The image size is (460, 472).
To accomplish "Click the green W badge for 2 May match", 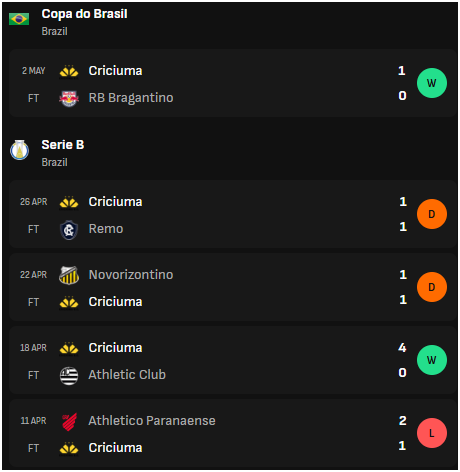I will 432,83.
